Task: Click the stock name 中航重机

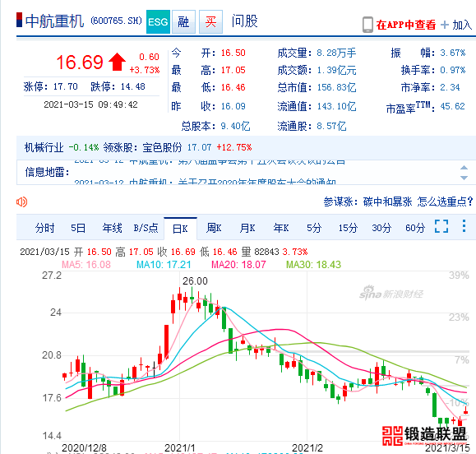Action: point(54,21)
